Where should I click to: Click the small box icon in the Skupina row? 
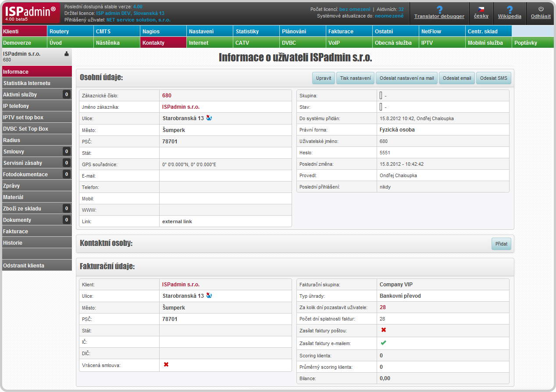[381, 95]
